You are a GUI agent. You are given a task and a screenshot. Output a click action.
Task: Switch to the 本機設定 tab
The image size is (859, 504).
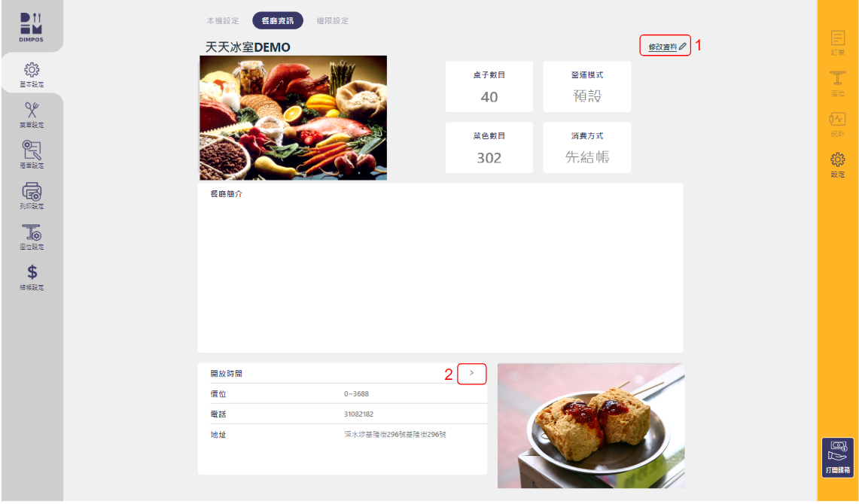(x=223, y=21)
